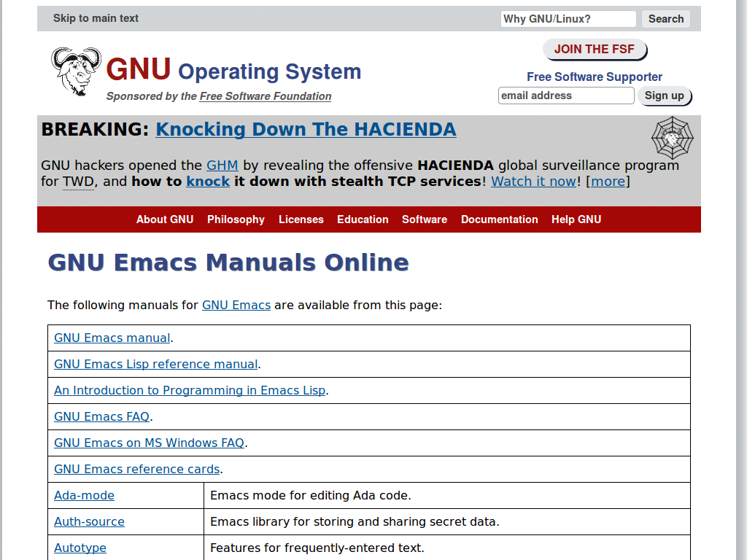
Task: Click the Free Software Foundation link
Action: point(266,96)
